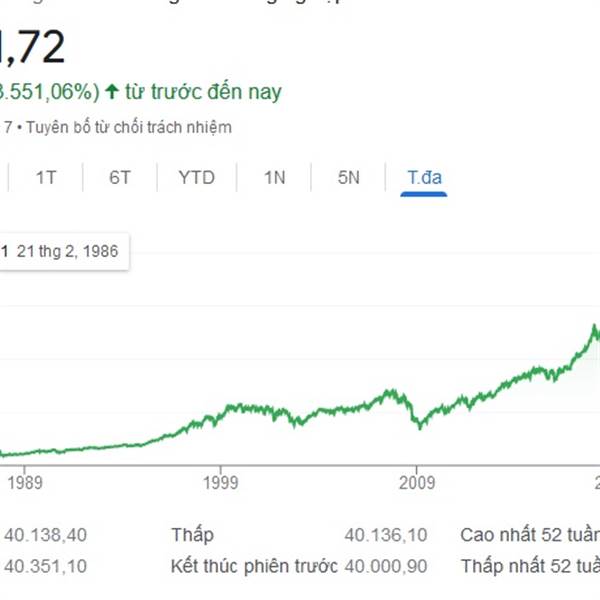This screenshot has height=600, width=600.
Task: Click the Cao nhất 52 tuần label
Action: coord(530,535)
